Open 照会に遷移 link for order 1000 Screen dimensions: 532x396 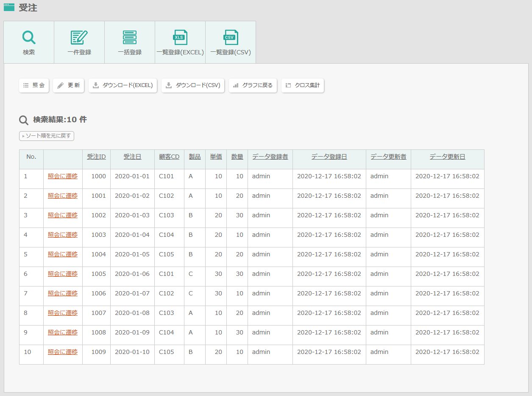pyautogui.click(x=63, y=176)
